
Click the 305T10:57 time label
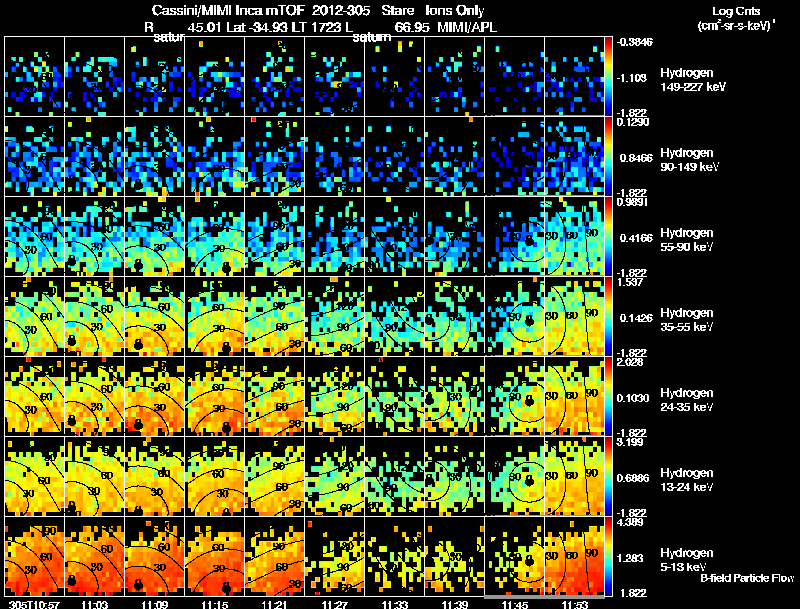click(x=34, y=605)
